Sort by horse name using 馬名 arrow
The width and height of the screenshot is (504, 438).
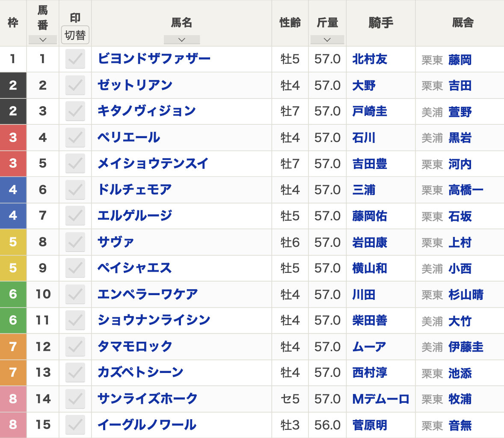tap(182, 39)
